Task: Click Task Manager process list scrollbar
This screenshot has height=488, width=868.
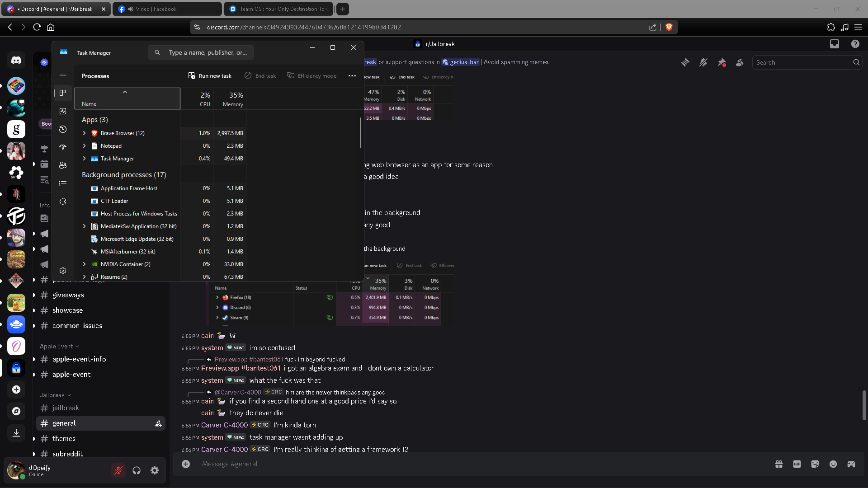Action: pos(360,133)
